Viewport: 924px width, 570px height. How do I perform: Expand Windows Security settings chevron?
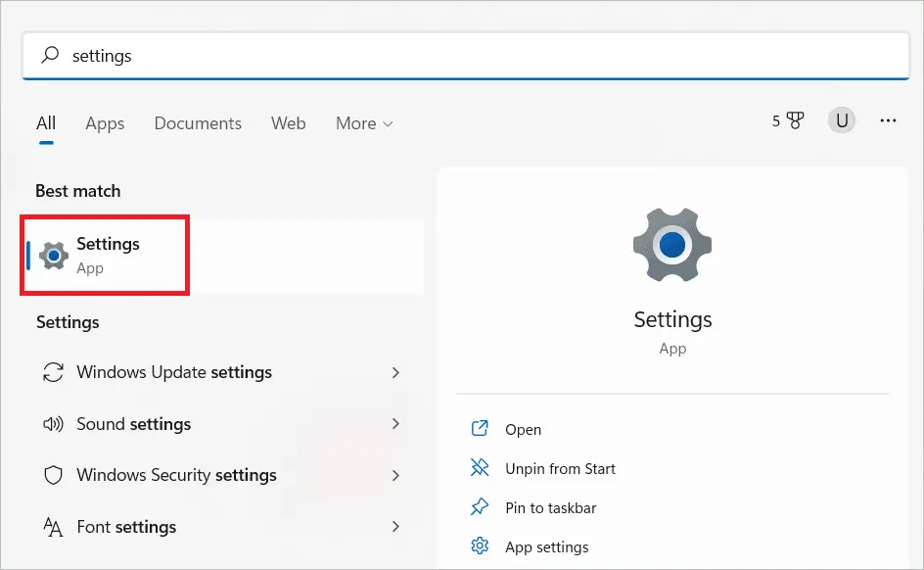coord(395,475)
